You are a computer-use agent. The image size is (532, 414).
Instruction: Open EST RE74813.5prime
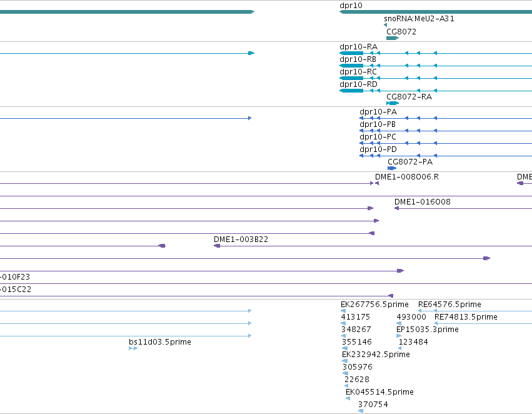(466, 317)
